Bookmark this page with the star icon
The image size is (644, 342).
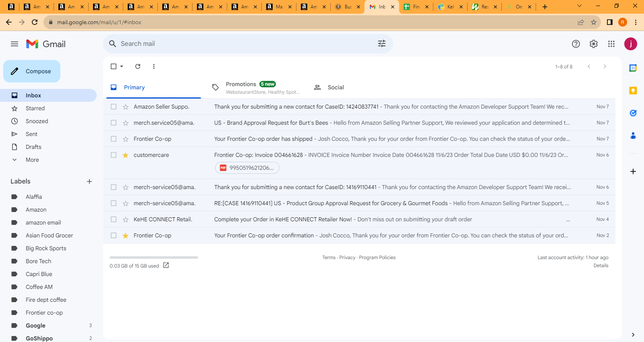coord(594,22)
